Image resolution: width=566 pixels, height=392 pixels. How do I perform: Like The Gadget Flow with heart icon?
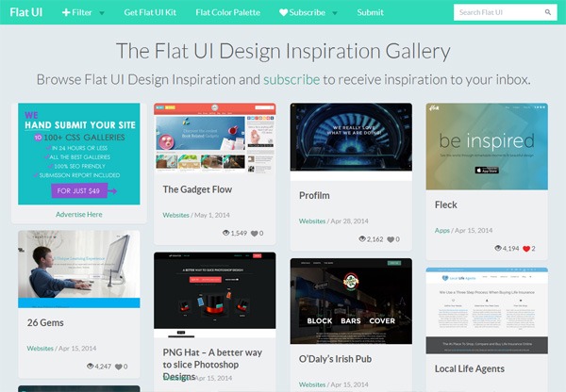click(255, 234)
